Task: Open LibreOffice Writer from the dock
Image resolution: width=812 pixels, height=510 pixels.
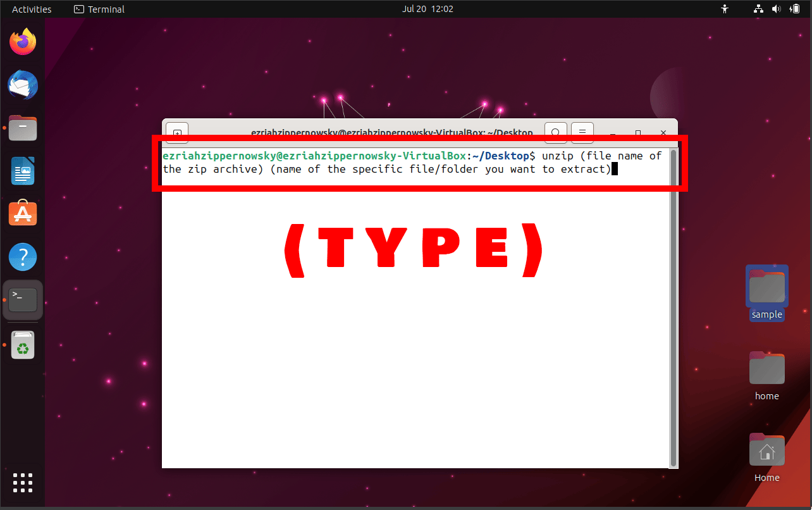Action: point(23,171)
